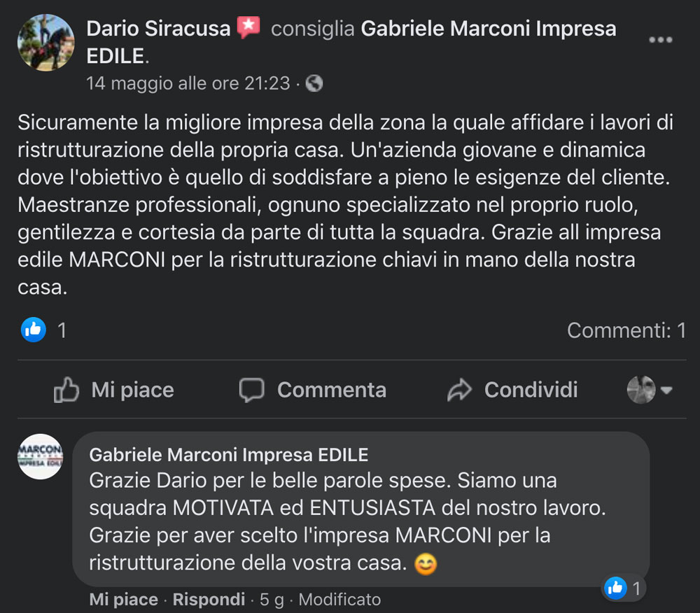This screenshot has height=613, width=700.
Task: Click the like reaction badge on the comment
Action: pyautogui.click(x=623, y=588)
